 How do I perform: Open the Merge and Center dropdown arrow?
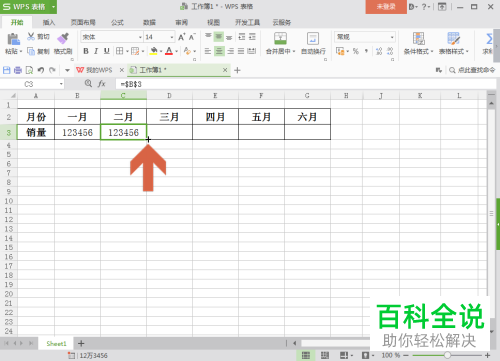294,51
